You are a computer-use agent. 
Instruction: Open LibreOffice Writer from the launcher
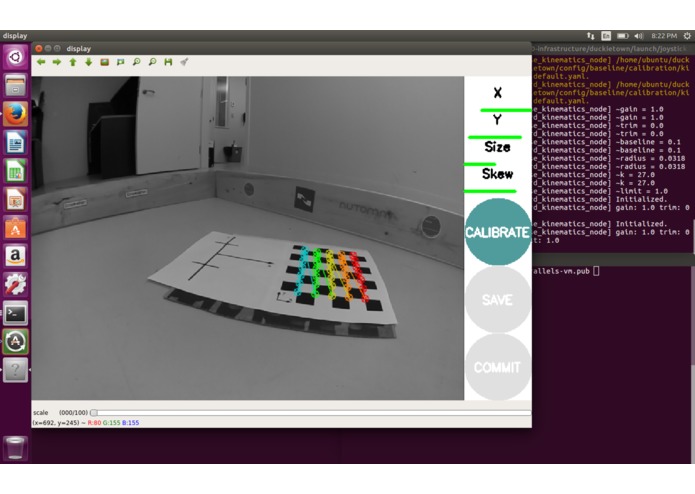[16, 142]
